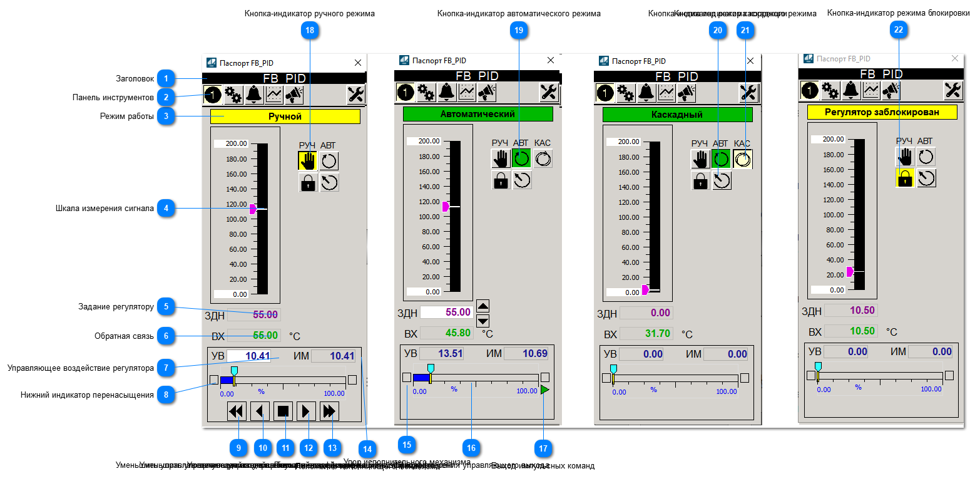Viewport: 980px width, 481px height.
Task: Click the single-left decrease output button
Action: pos(260,411)
